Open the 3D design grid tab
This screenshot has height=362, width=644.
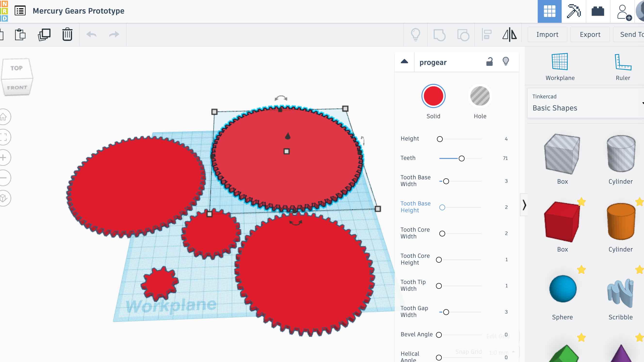tap(549, 11)
